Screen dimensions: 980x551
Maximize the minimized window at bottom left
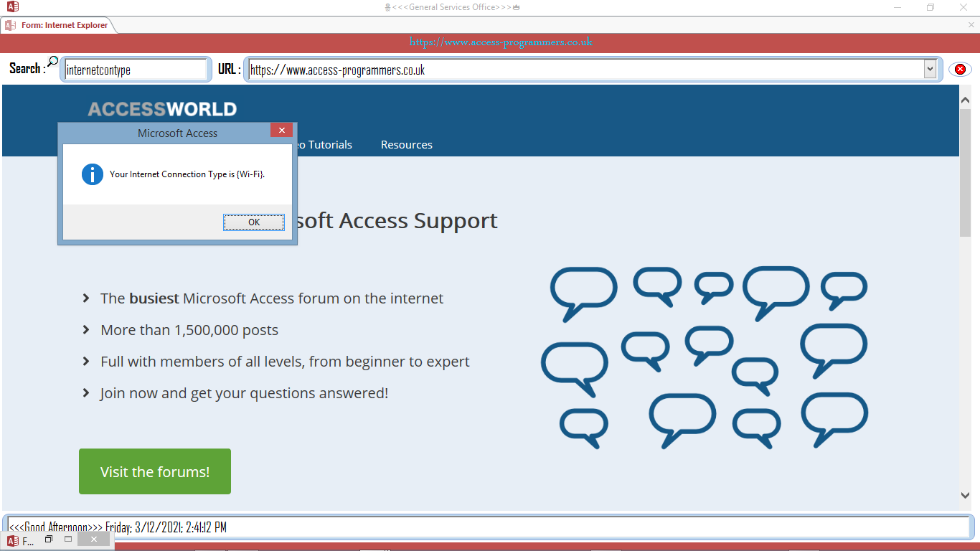(x=68, y=539)
